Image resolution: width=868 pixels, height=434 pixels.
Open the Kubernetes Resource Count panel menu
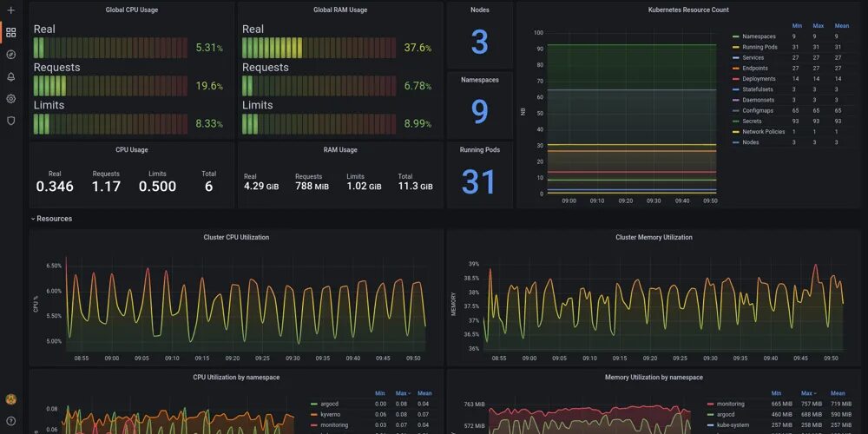[688, 10]
